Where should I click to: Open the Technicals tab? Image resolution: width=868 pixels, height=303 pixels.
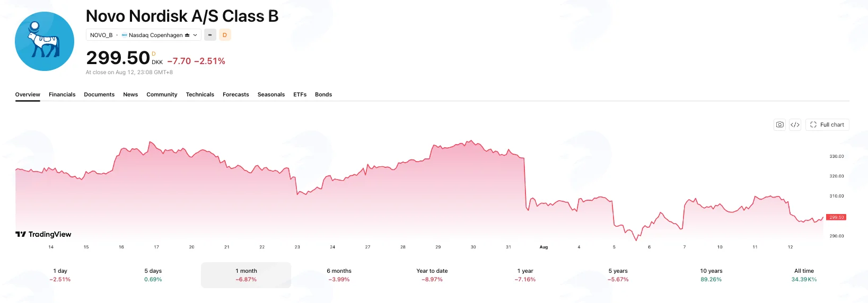click(x=200, y=94)
